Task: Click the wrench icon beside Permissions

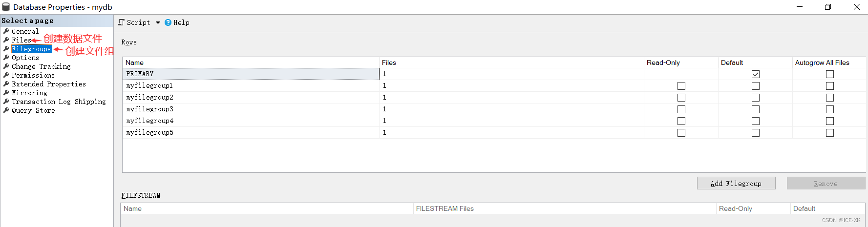Action: coord(6,75)
